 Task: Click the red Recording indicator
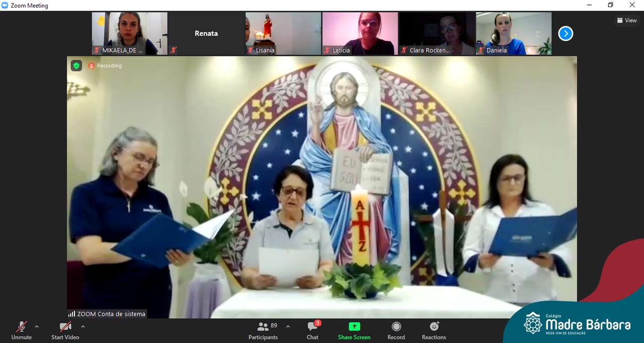[x=106, y=65]
